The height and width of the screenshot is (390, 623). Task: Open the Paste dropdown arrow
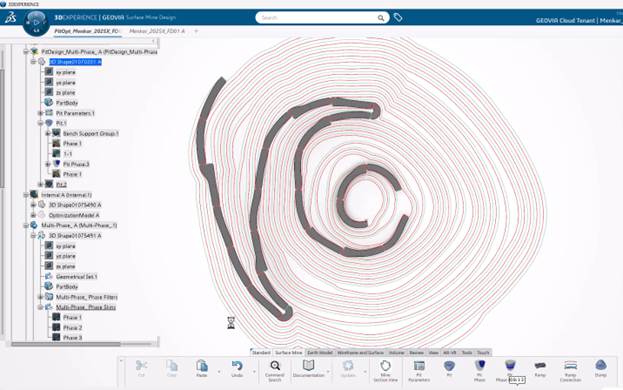219,372
